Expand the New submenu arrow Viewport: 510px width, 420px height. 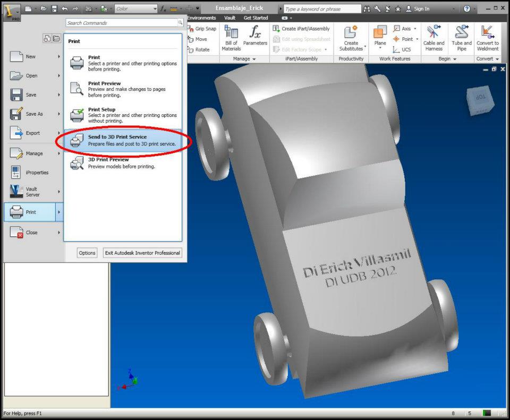pos(59,56)
